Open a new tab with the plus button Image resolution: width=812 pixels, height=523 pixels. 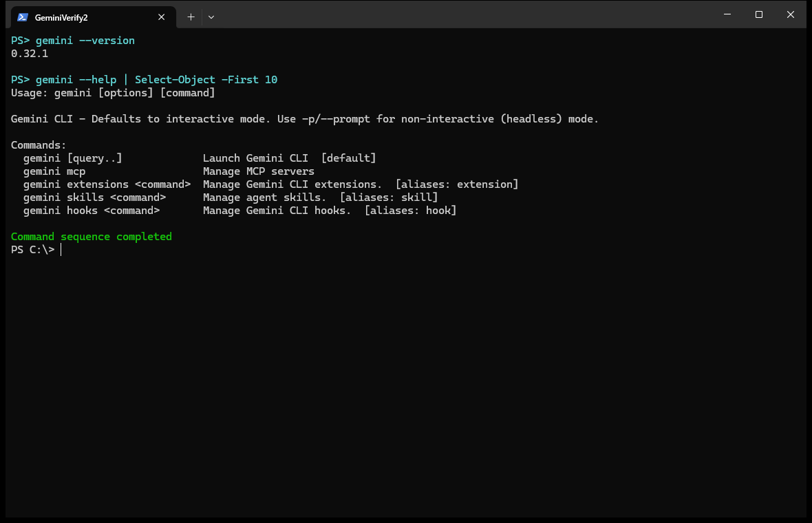click(191, 17)
